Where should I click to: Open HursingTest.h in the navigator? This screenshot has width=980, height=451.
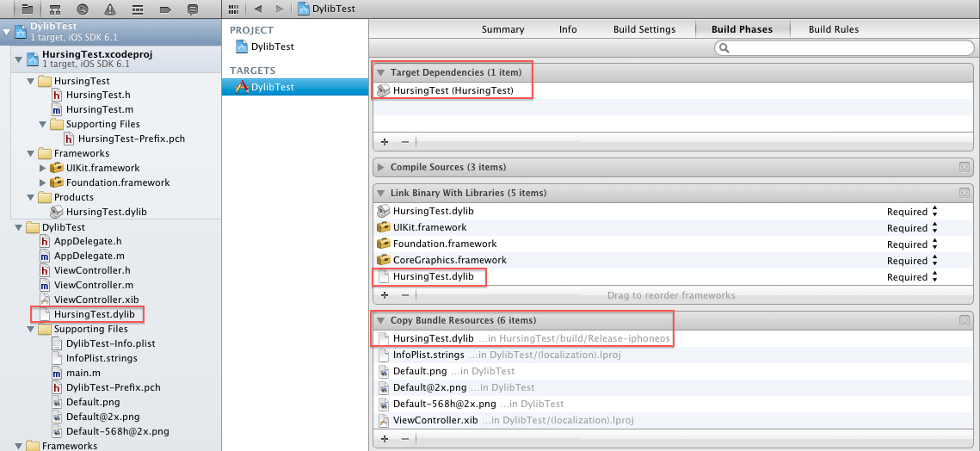pyautogui.click(x=98, y=95)
